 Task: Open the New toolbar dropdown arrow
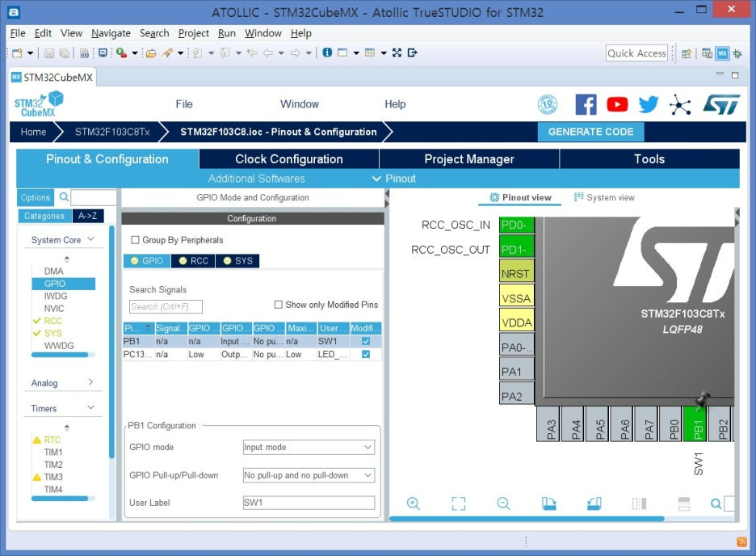(x=30, y=53)
